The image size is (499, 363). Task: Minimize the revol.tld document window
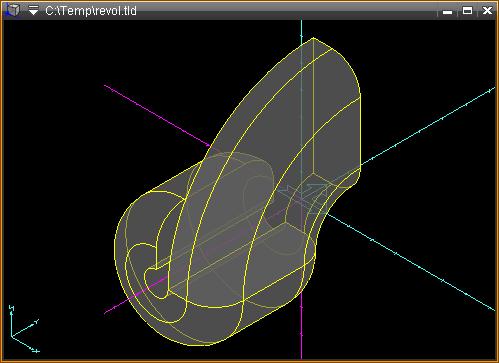[x=447, y=11]
